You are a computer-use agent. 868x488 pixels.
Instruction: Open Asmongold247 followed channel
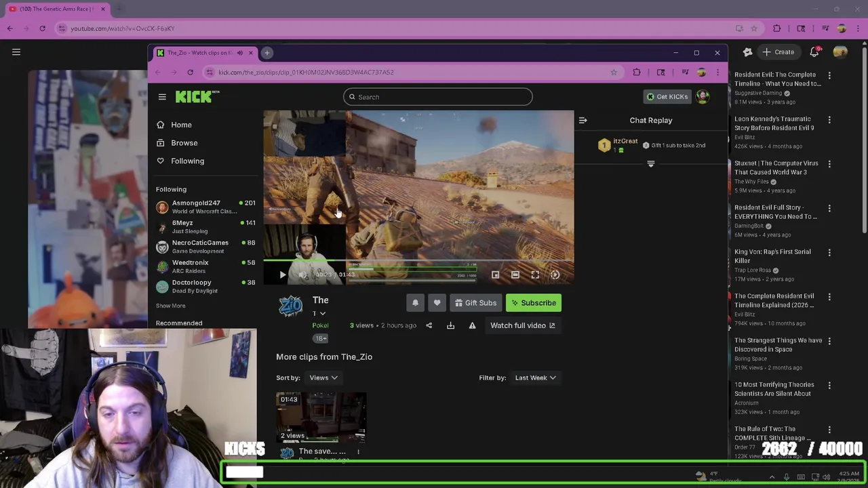pos(205,207)
